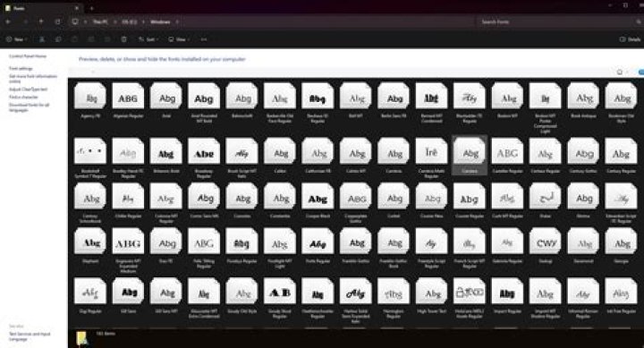Screen dimensions: 644x348
Task: Select the Comic Sans MS font
Action: coord(204,197)
